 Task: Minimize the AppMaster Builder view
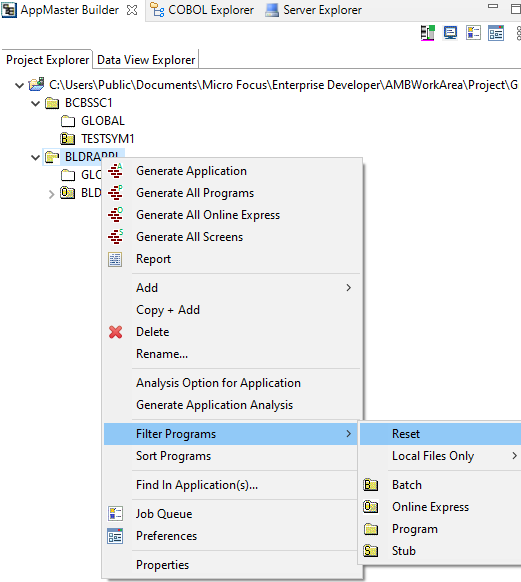pyautogui.click(x=493, y=6)
